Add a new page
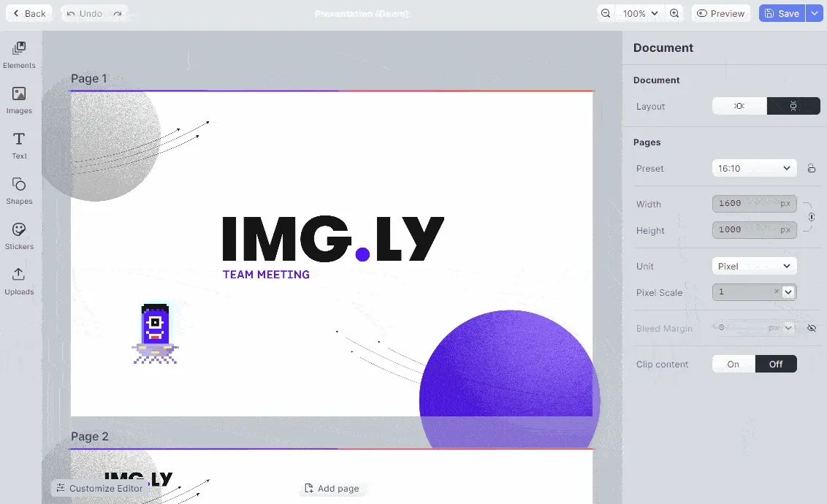Screen dimensions: 827x504 point(332,488)
